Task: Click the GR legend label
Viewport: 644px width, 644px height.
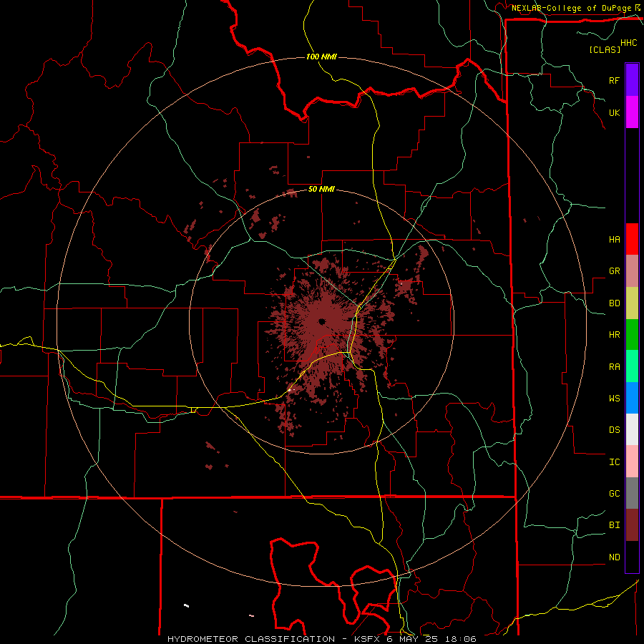Action: (614, 271)
